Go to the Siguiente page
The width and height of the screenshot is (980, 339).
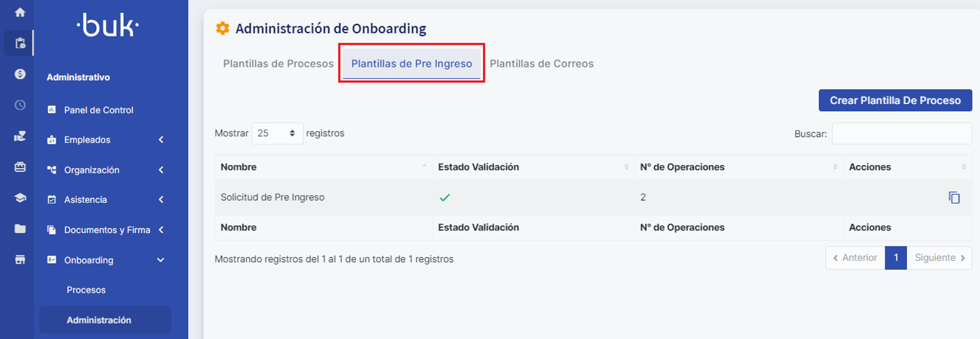[x=939, y=257]
